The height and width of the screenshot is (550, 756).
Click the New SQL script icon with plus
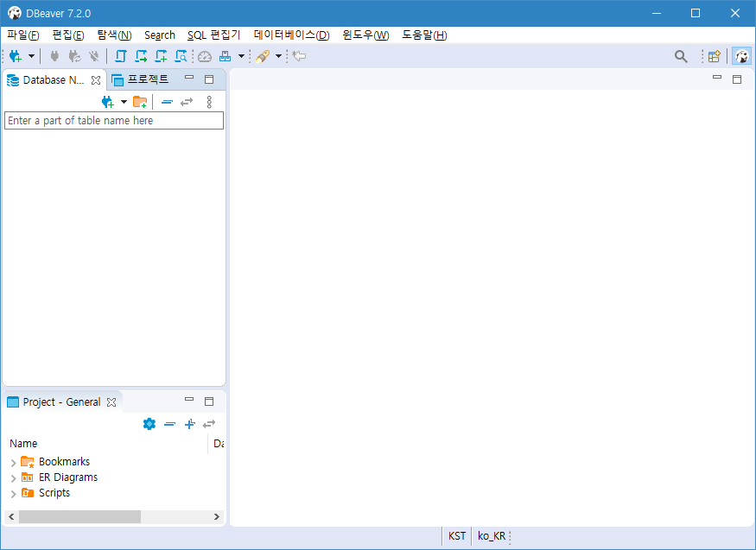click(161, 56)
